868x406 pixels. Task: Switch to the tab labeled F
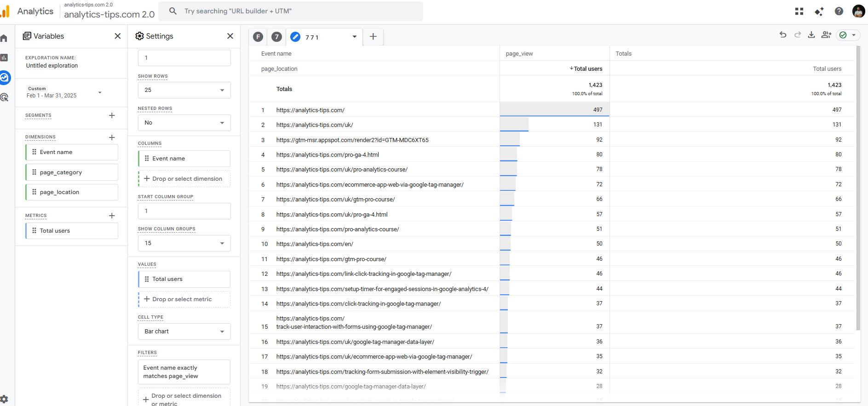click(x=259, y=37)
